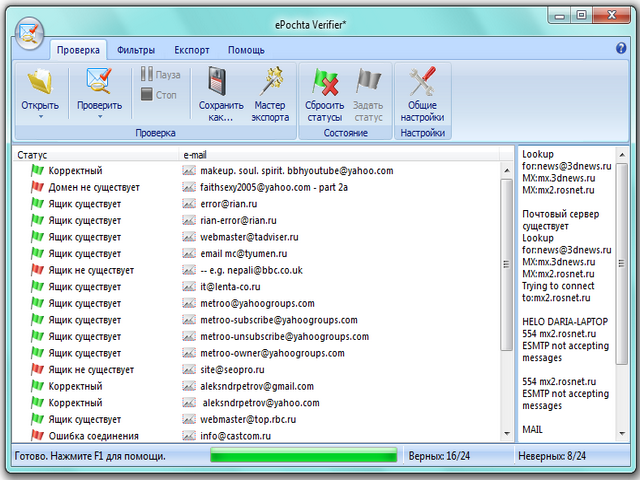This screenshot has width=640, height=480.
Task: Click email list scroll down arrow
Action: click(507, 433)
